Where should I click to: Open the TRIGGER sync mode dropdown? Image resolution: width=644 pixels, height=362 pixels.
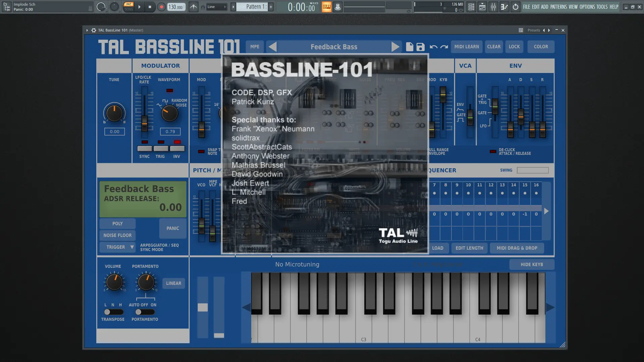(118, 247)
